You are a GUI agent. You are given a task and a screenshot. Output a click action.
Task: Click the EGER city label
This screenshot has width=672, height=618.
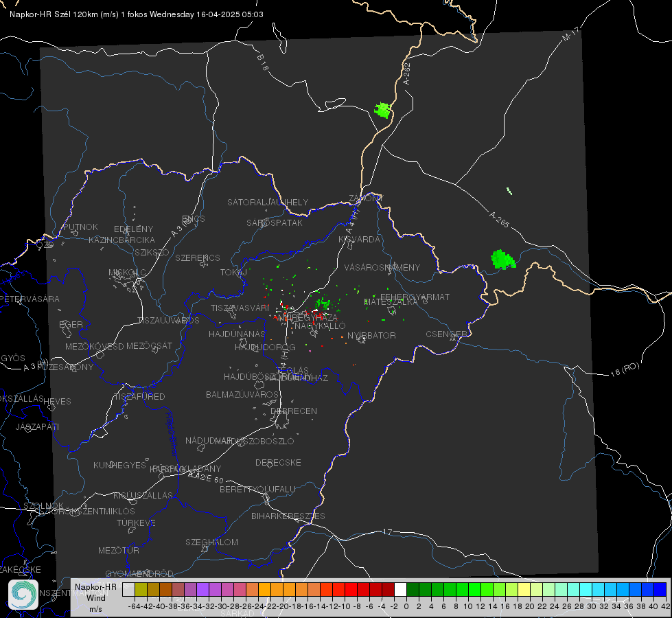pos(71,324)
